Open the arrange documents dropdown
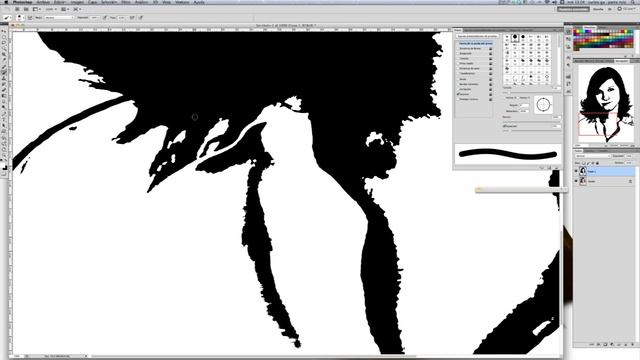The width and height of the screenshot is (640, 360). pos(64,9)
